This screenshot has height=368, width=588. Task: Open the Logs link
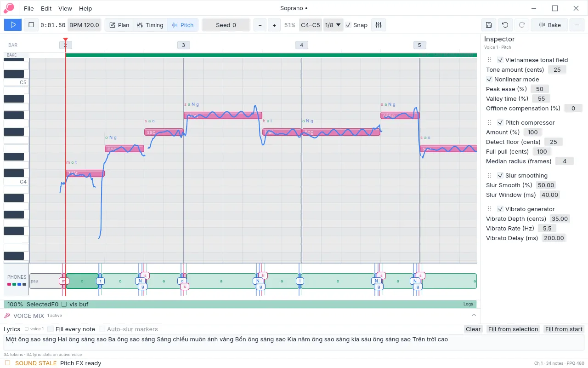click(468, 304)
